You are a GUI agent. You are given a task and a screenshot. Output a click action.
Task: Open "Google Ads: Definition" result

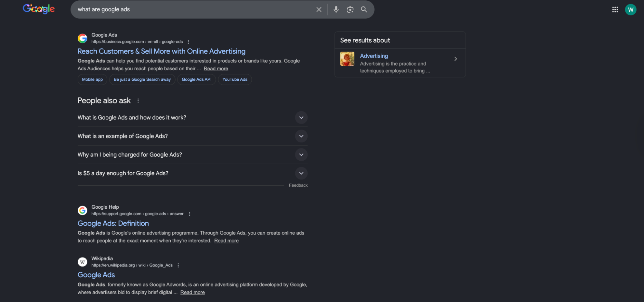point(113,223)
